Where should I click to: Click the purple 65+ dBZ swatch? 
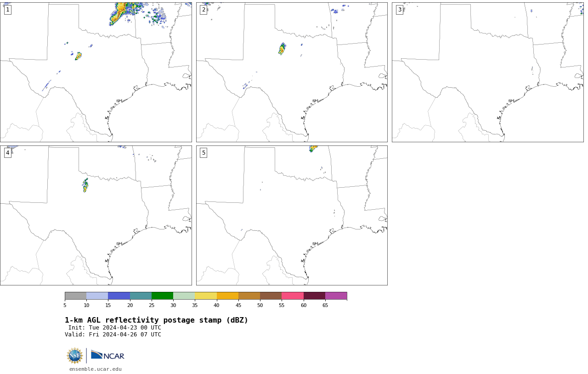tap(336, 296)
